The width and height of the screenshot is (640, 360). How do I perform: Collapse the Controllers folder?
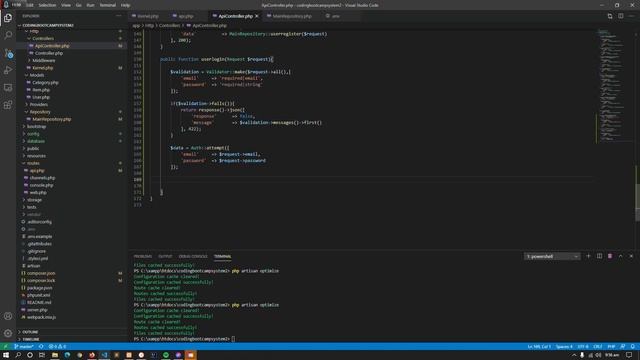click(x=43, y=38)
